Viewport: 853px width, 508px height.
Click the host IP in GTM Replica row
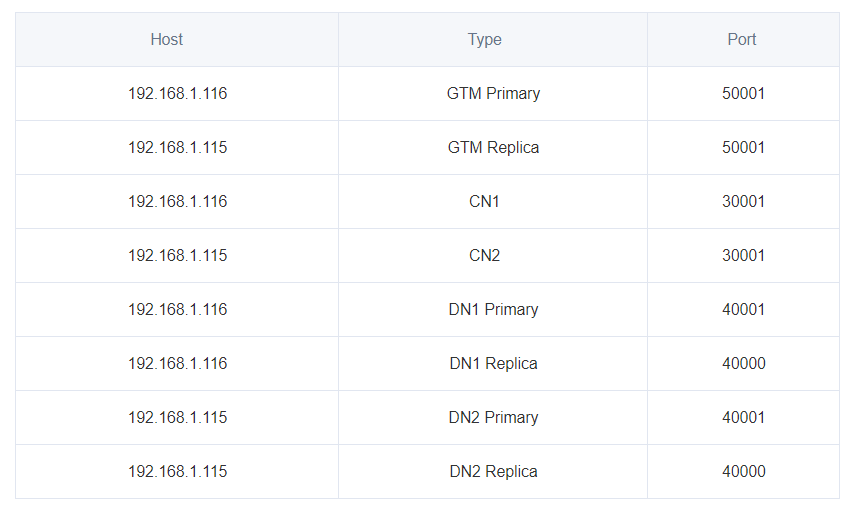tap(177, 148)
